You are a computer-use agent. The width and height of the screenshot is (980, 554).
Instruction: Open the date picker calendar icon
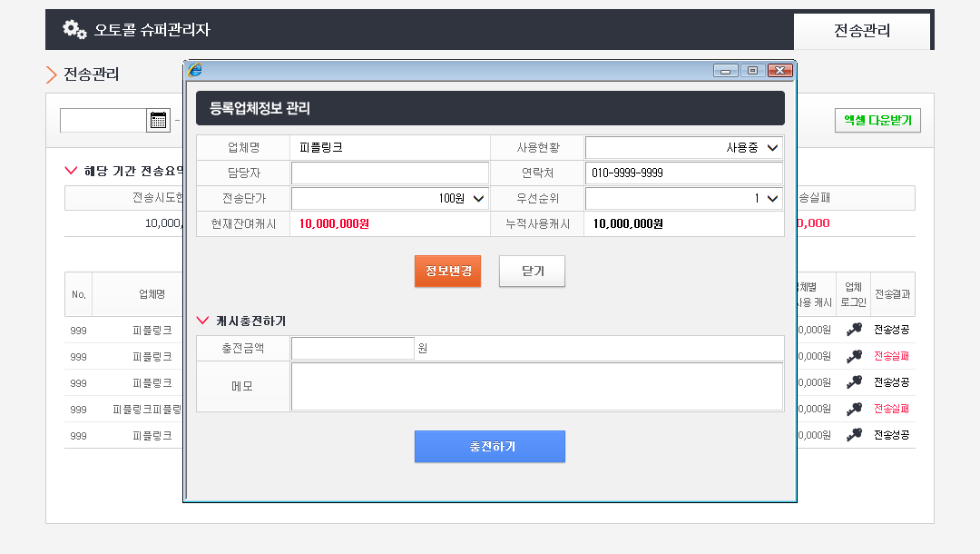[158, 121]
